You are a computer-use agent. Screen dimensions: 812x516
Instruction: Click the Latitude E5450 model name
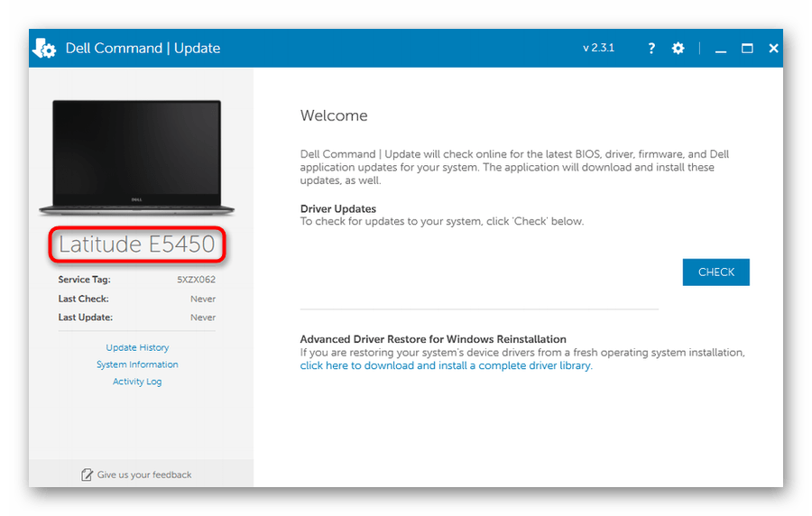137,244
